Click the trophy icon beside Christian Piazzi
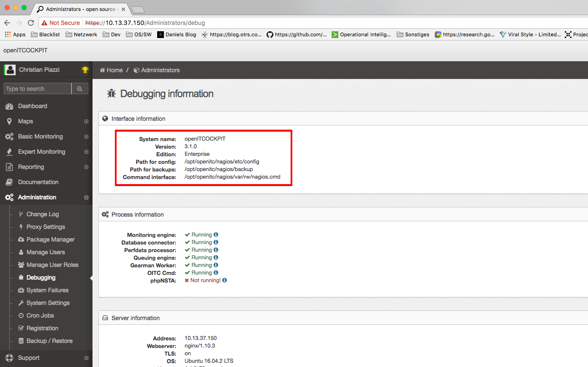The width and height of the screenshot is (588, 367). coord(85,70)
